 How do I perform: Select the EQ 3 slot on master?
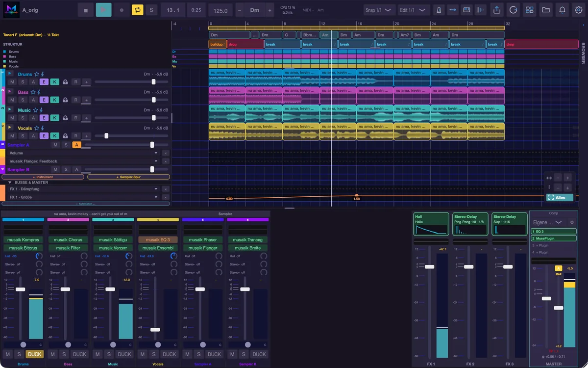(x=554, y=231)
